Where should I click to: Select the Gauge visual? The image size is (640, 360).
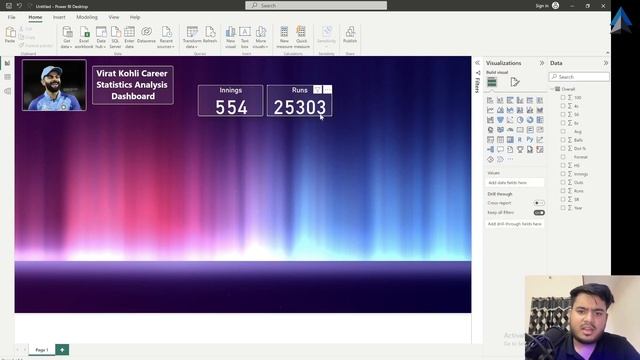[x=510, y=130]
